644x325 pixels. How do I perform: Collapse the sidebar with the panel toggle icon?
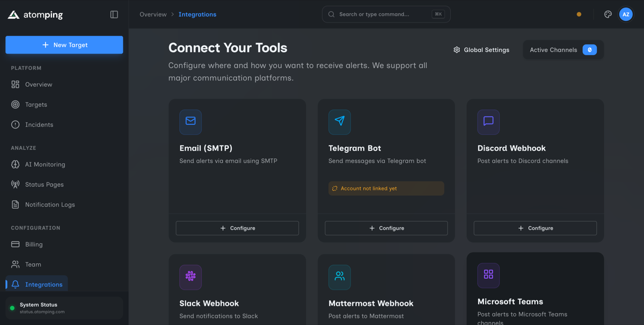[114, 14]
